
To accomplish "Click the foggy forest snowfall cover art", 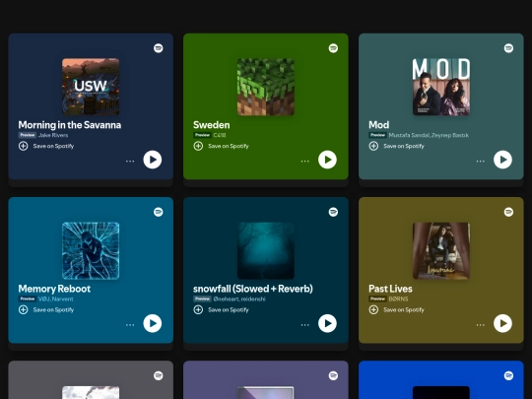I will coord(266,251).
